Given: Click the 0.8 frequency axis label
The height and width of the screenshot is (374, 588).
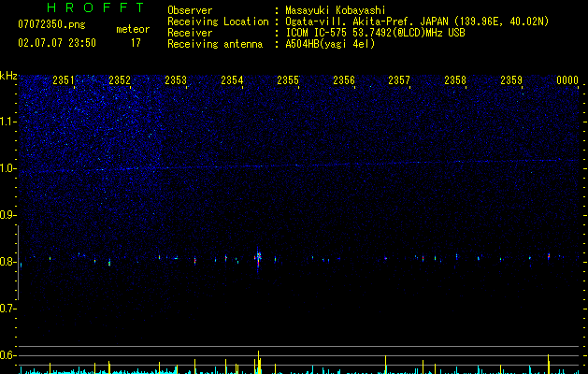Looking at the screenshot, I should tap(7, 262).
